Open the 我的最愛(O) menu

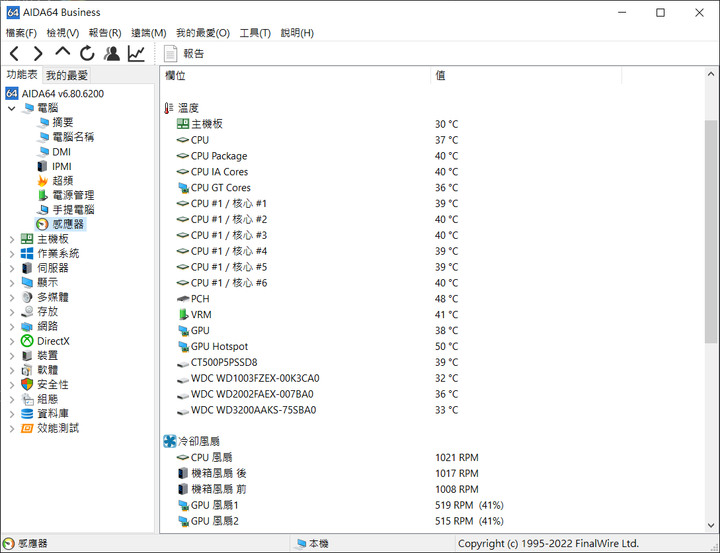point(202,33)
